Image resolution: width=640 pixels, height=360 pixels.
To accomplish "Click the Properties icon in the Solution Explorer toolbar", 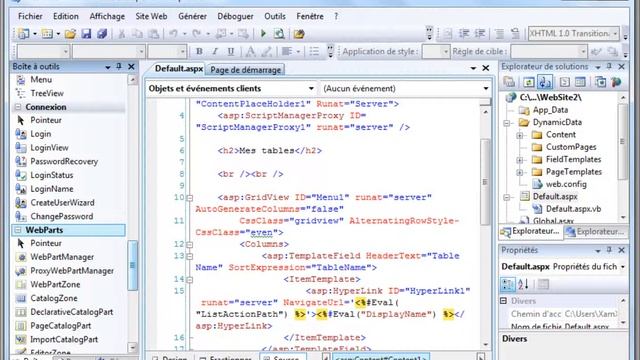I will tap(509, 82).
